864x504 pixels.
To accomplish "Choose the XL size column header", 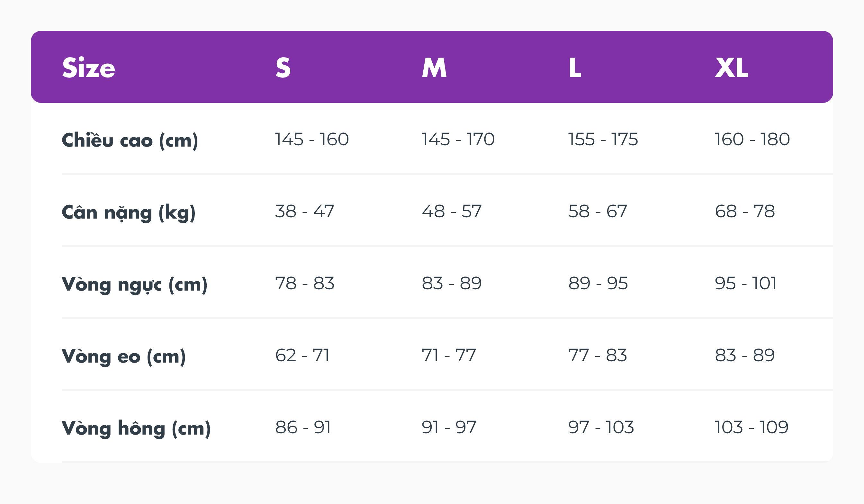I will point(731,67).
